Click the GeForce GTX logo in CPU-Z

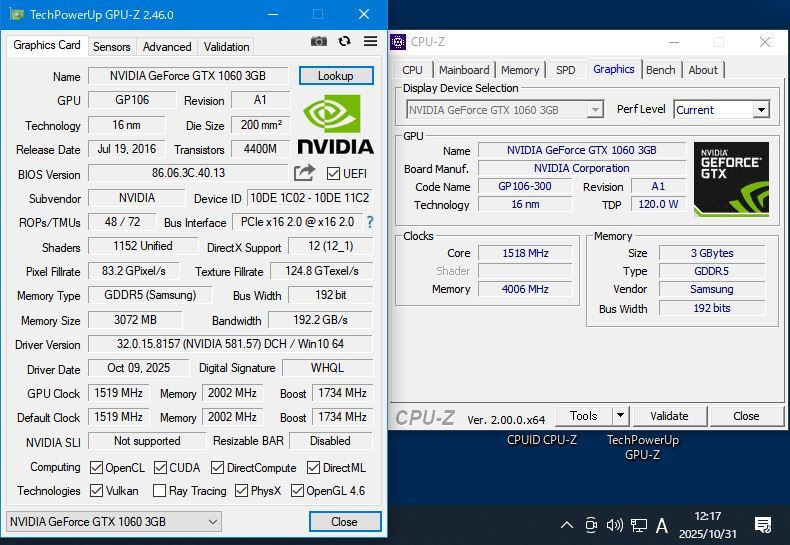[731, 179]
